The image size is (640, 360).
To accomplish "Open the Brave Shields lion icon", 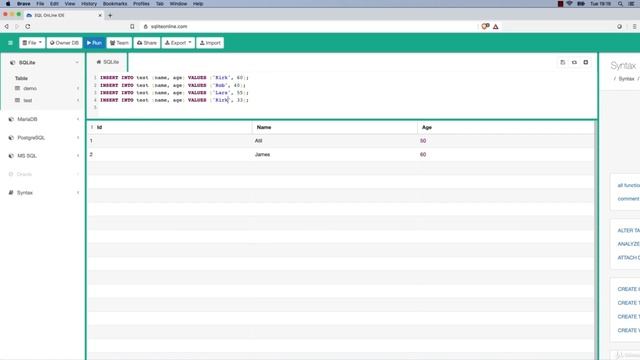I will 485,27.
